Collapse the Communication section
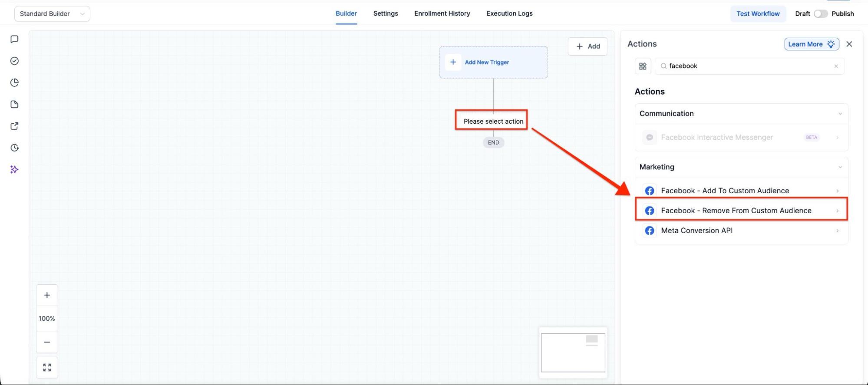 (x=840, y=114)
